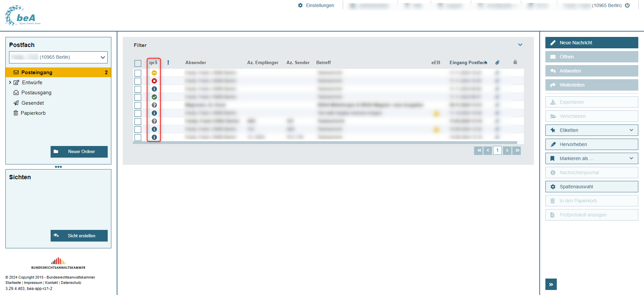Check the first message row checkbox

[138, 73]
